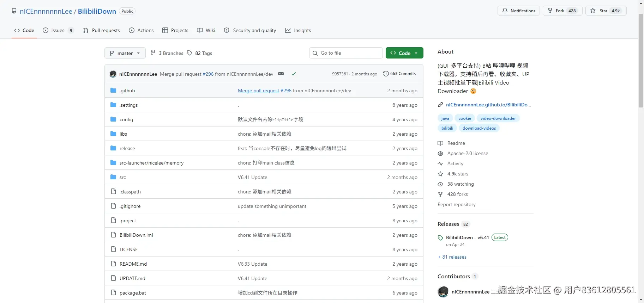This screenshot has height=303, width=644.
Task: Star the BilibiliDown repository
Action: coord(606,11)
